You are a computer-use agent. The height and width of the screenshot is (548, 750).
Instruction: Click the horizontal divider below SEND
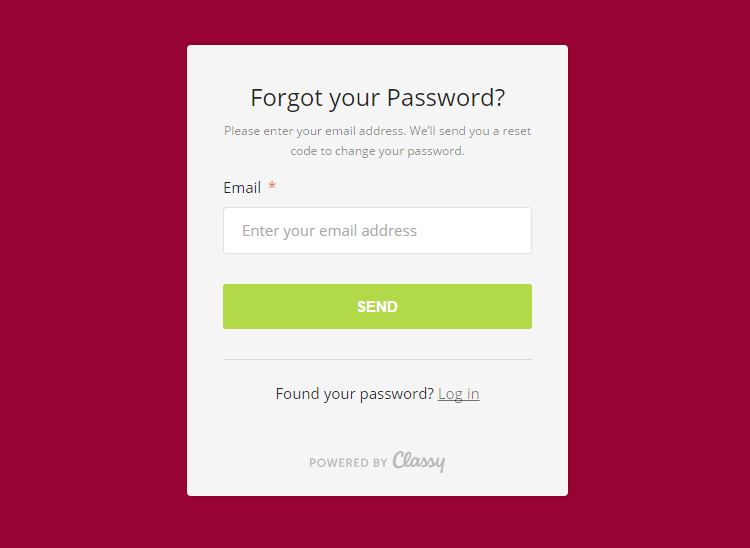377,359
